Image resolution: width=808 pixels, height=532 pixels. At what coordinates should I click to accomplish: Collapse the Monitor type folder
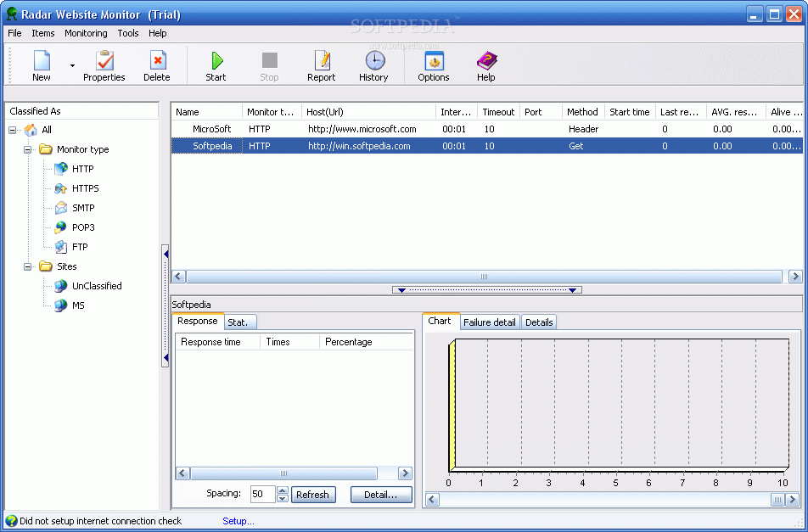pos(28,150)
